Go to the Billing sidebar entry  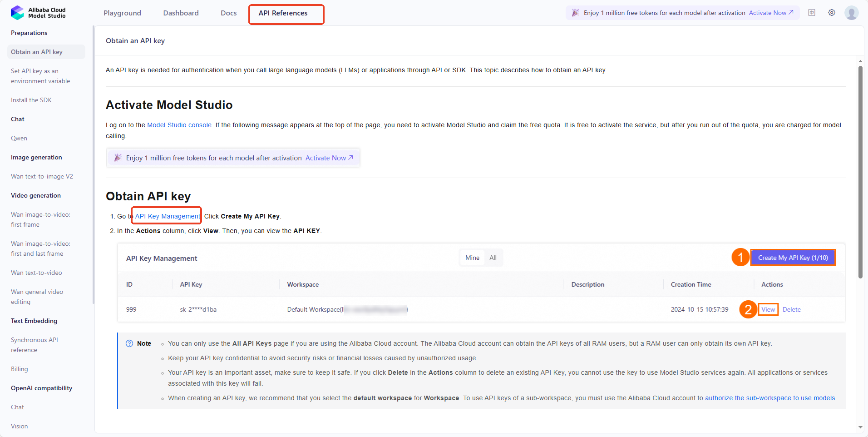[20, 369]
